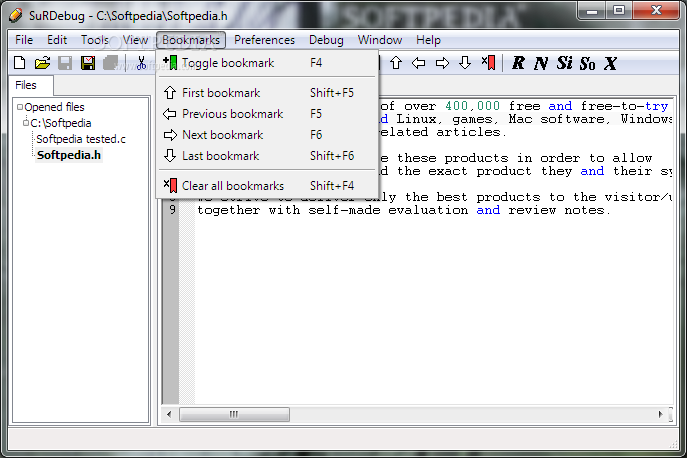
Task: Choose First bookmark menu entry
Action: pyautogui.click(x=267, y=92)
